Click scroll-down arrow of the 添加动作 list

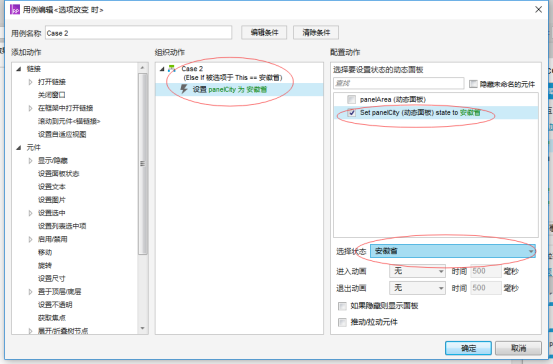142,329
